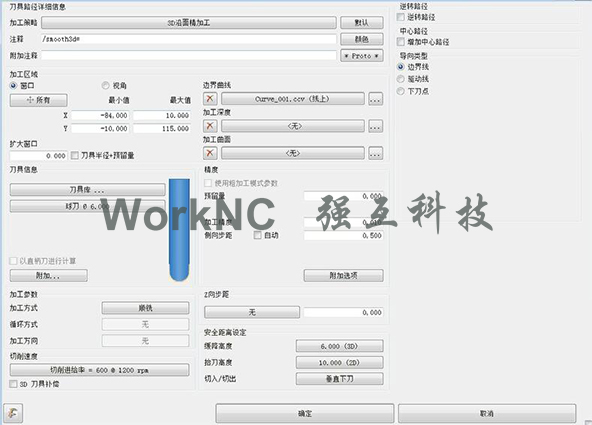Toggle the 自动 checkbox for 侧向步距
Image resolution: width=592 pixels, height=425 pixels.
(257, 235)
